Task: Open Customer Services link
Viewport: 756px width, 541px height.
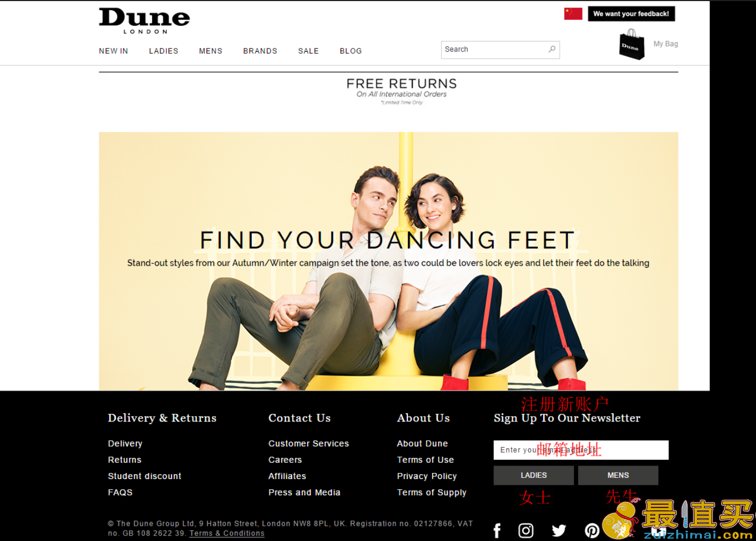Action: [x=309, y=443]
